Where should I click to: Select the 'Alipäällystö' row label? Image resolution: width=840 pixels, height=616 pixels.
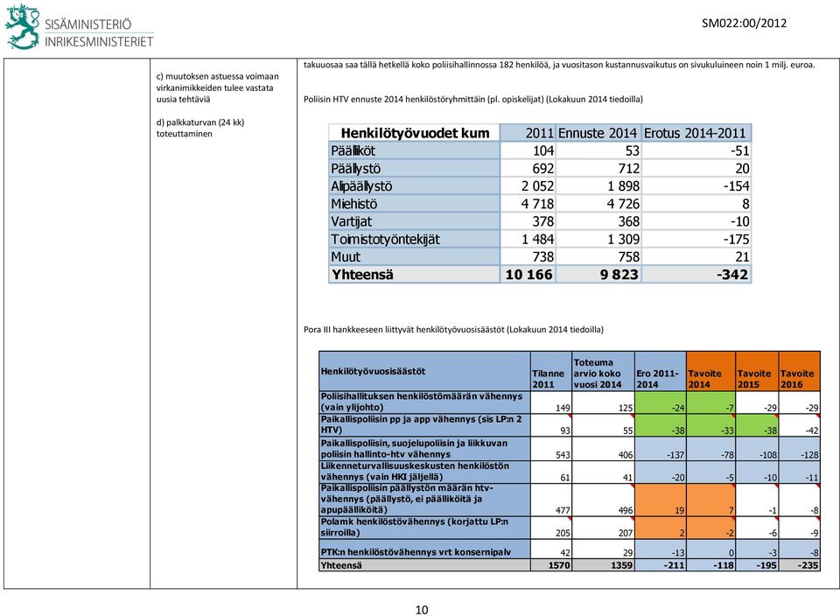click(361, 186)
